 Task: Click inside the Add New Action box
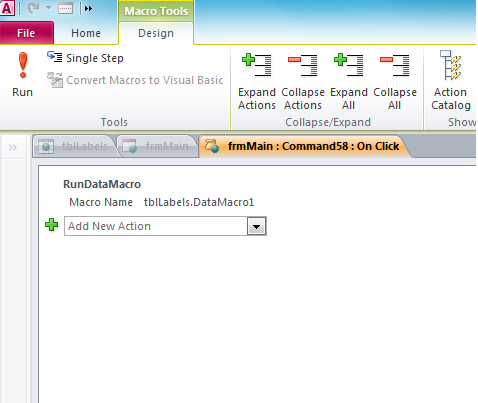(156, 226)
